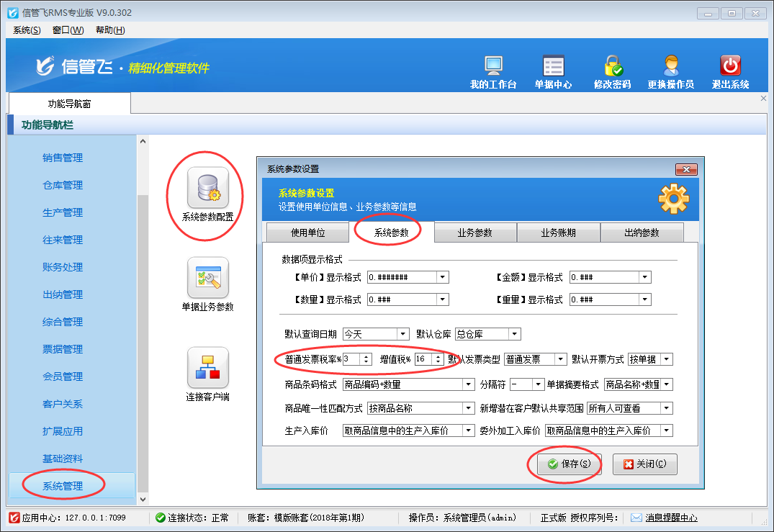This screenshot has width=774, height=532.
Task: Click 更换操作员 switch operator icon
Action: click(670, 66)
